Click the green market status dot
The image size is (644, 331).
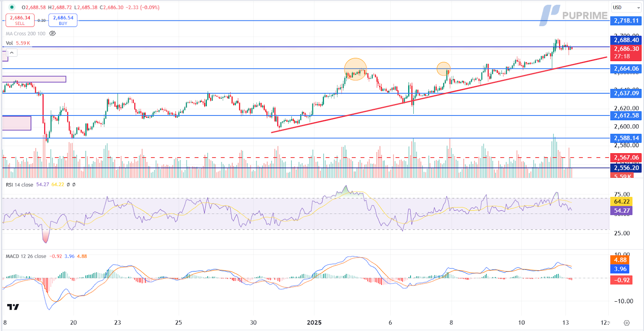(x=12, y=7)
